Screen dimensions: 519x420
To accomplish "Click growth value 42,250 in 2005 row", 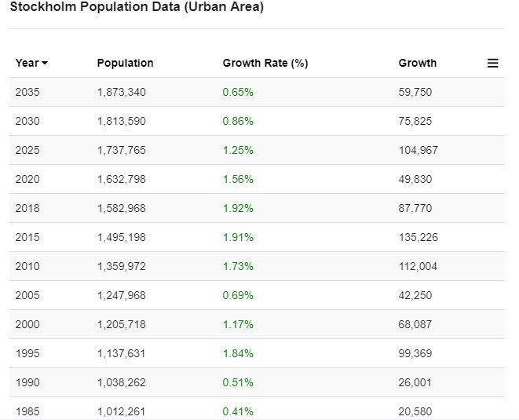I will [x=415, y=295].
